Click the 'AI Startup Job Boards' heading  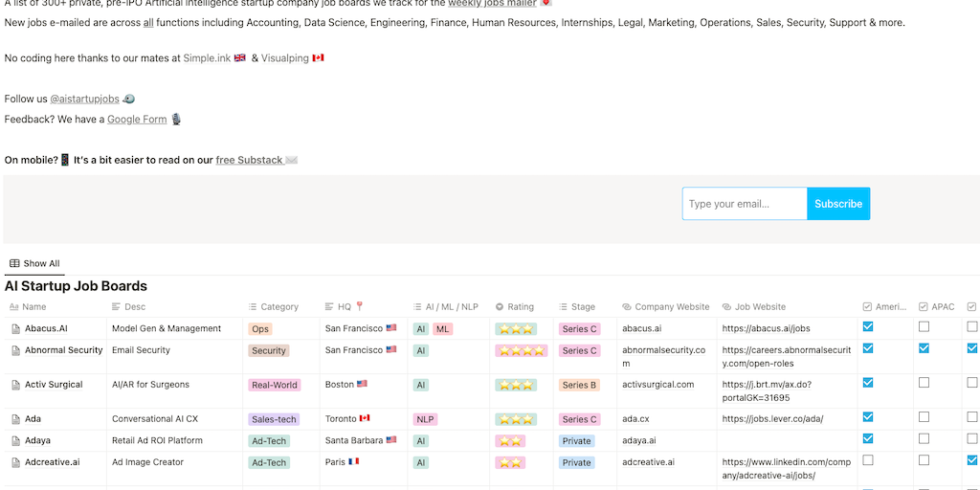tap(76, 286)
